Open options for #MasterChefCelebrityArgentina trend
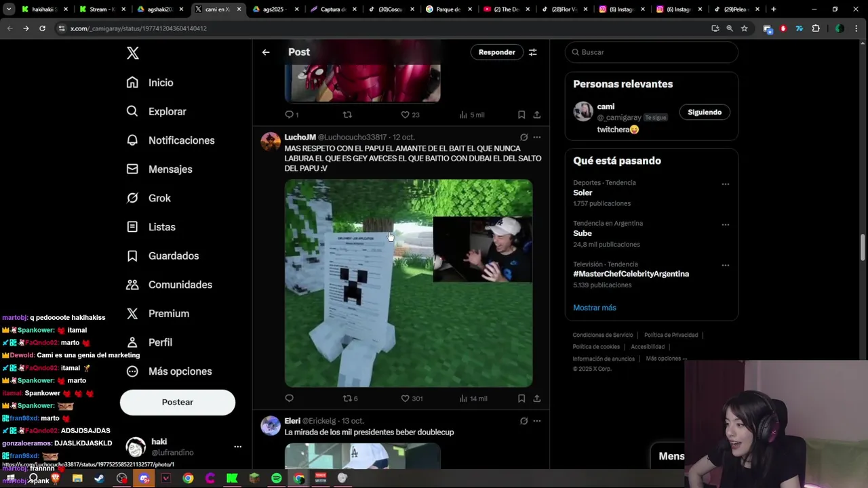This screenshot has width=868, height=488. tap(725, 266)
